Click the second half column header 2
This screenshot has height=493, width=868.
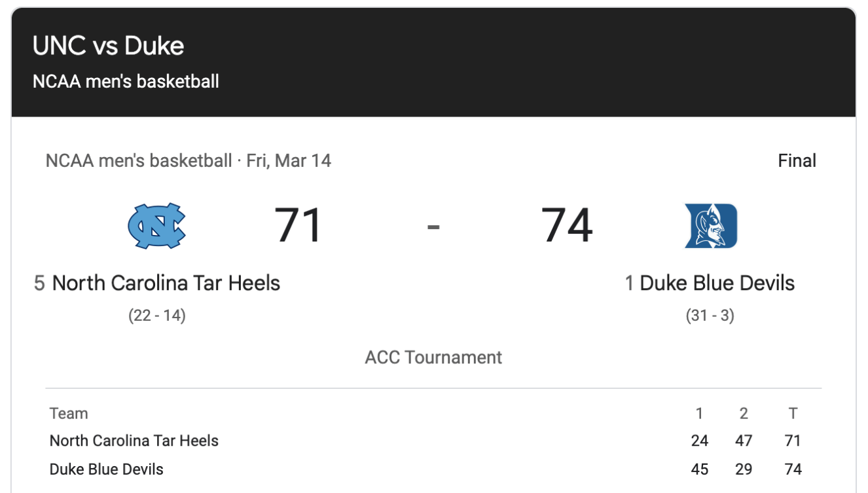(x=744, y=414)
